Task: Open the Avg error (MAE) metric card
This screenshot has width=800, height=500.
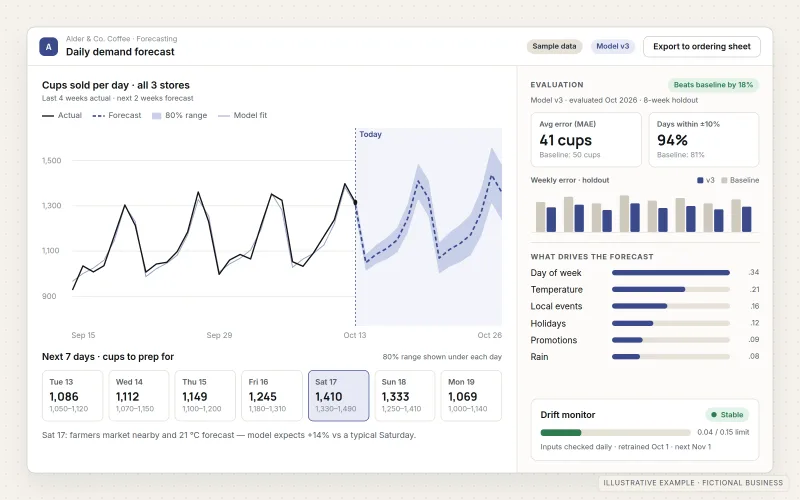Action: [x=586, y=140]
